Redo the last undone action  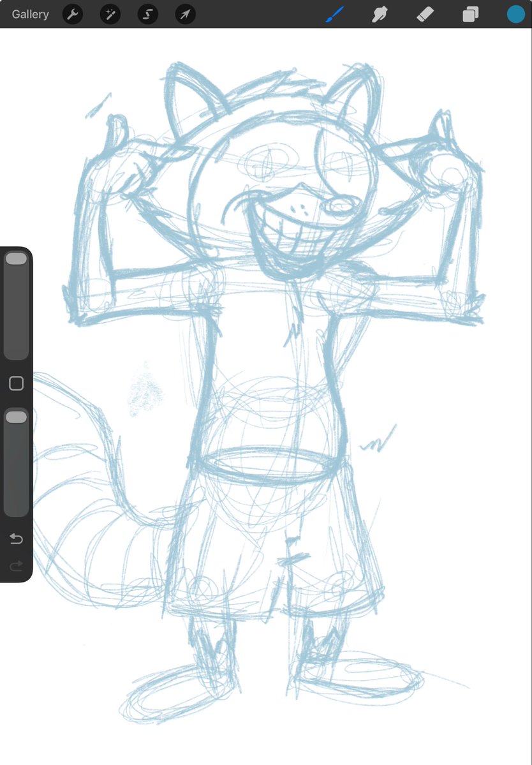(x=16, y=565)
